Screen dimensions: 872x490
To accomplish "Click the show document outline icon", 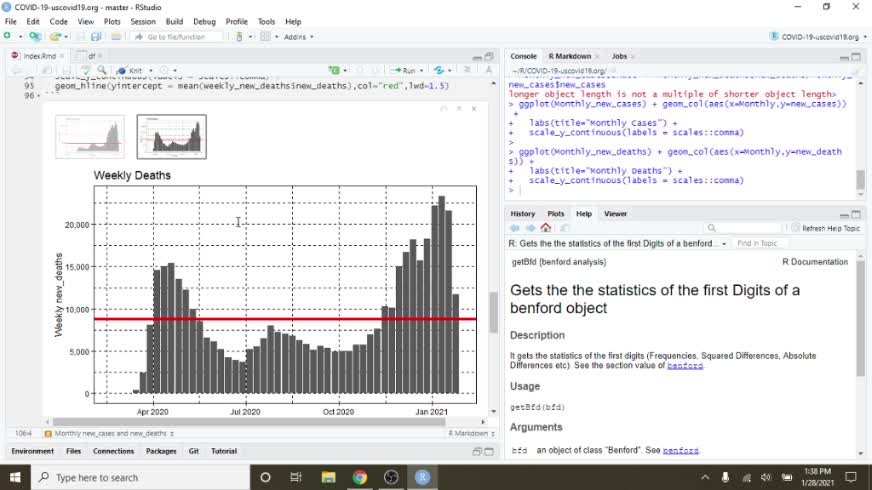I will [467, 70].
